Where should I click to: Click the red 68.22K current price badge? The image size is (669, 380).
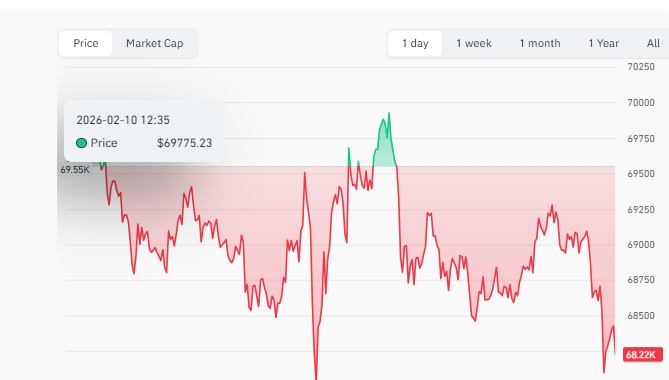[643, 354]
